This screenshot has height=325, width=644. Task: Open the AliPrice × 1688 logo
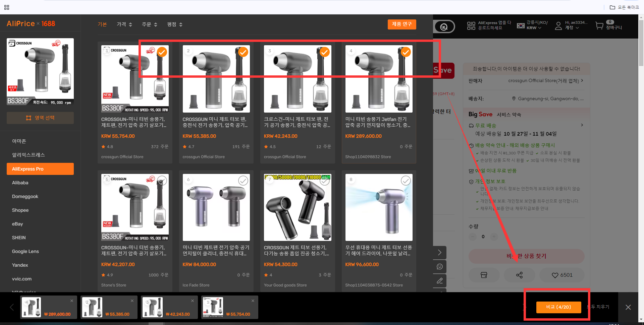(31, 23)
